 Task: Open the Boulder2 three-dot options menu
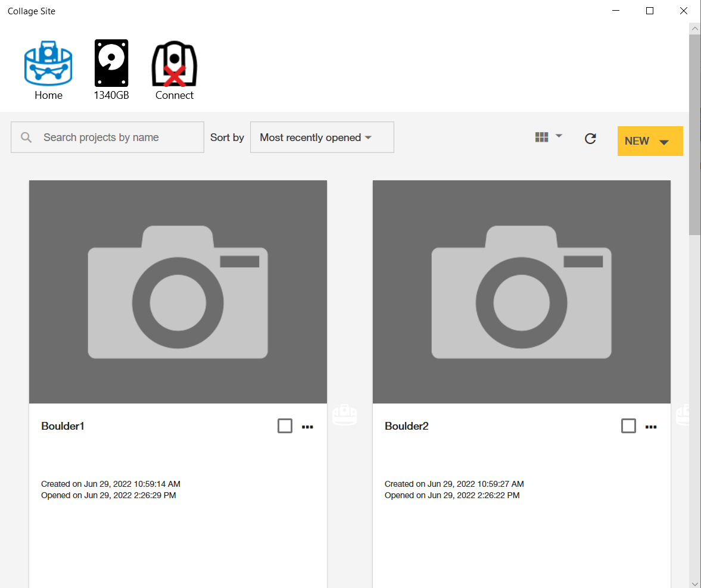(x=651, y=427)
